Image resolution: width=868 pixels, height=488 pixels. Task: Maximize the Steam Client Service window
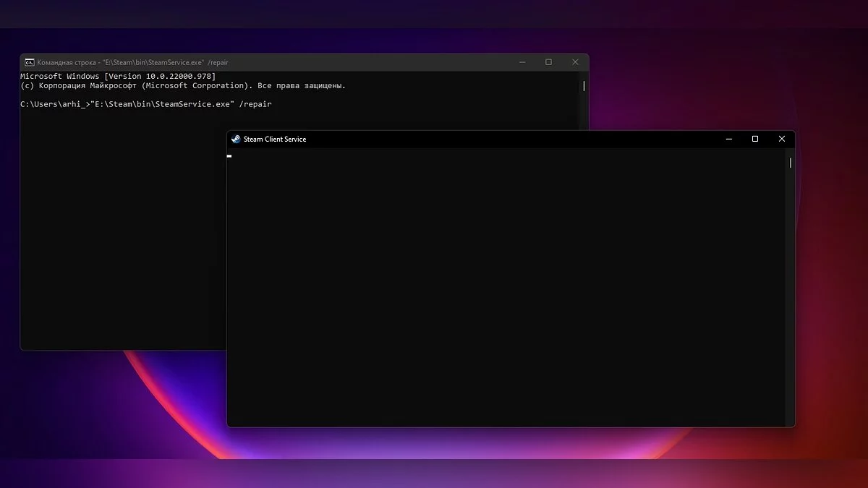755,139
